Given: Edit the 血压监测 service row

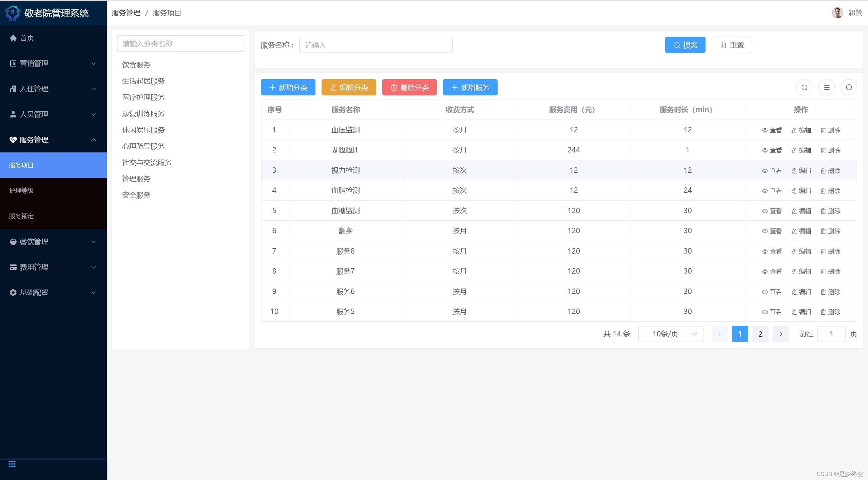Looking at the screenshot, I should click(x=801, y=130).
